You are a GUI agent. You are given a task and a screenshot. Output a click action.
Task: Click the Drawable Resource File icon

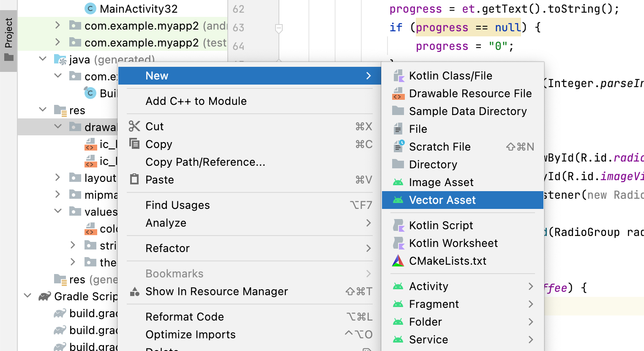[398, 93]
